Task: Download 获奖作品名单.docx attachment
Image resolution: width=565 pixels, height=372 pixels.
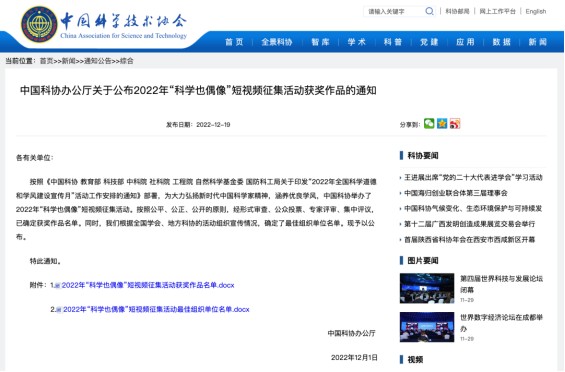Action: [148, 285]
